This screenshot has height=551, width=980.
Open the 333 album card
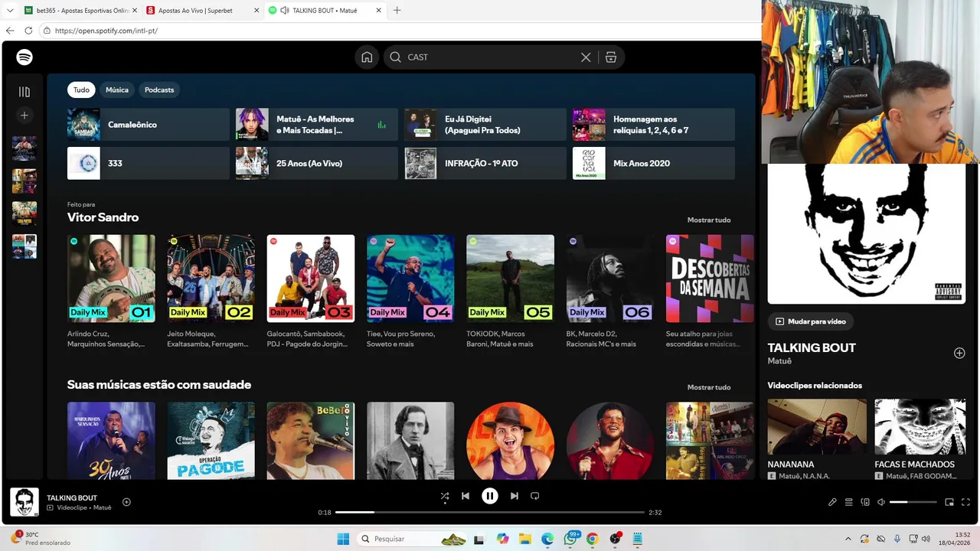coord(149,163)
